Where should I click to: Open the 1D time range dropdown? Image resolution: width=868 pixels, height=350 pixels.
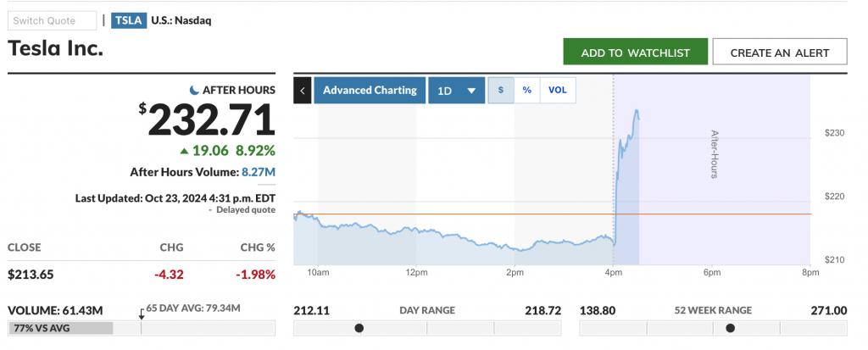[457, 90]
